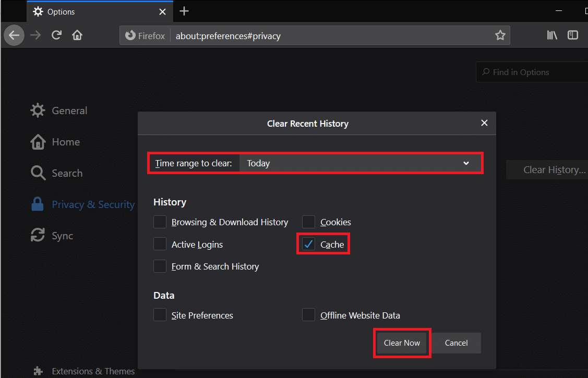
Task: Check Browsing & Download History
Action: click(160, 222)
